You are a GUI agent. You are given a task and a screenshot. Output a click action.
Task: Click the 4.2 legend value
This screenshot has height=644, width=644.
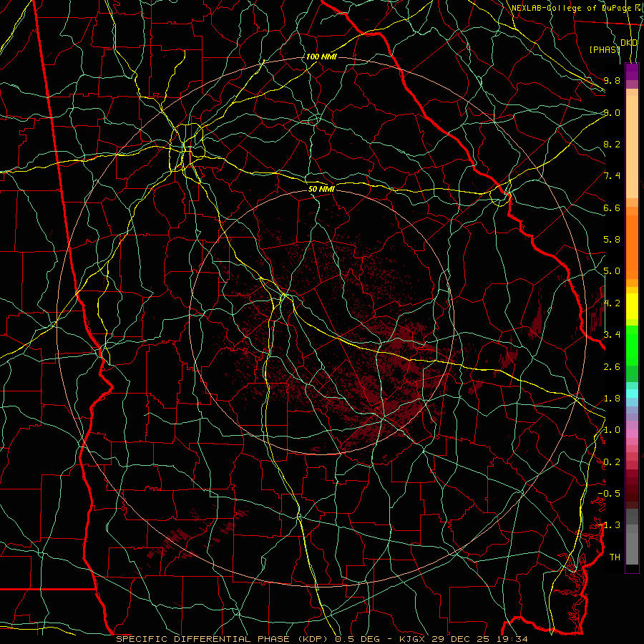tap(612, 303)
